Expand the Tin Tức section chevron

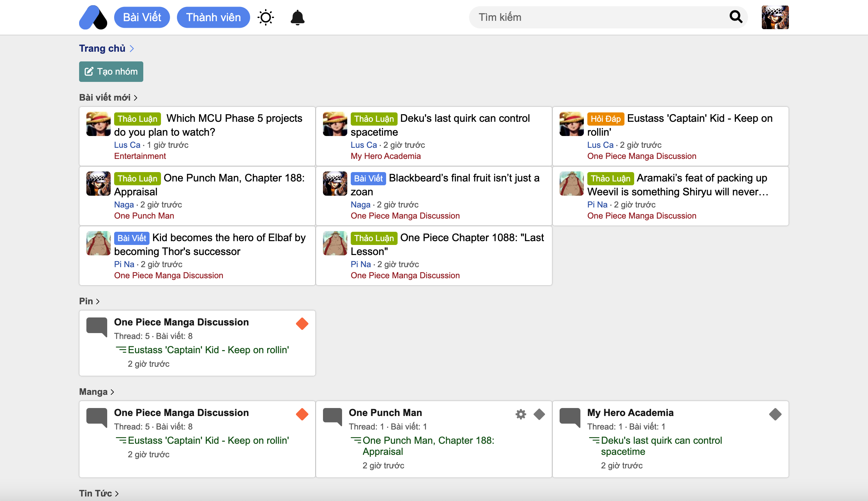click(x=116, y=493)
